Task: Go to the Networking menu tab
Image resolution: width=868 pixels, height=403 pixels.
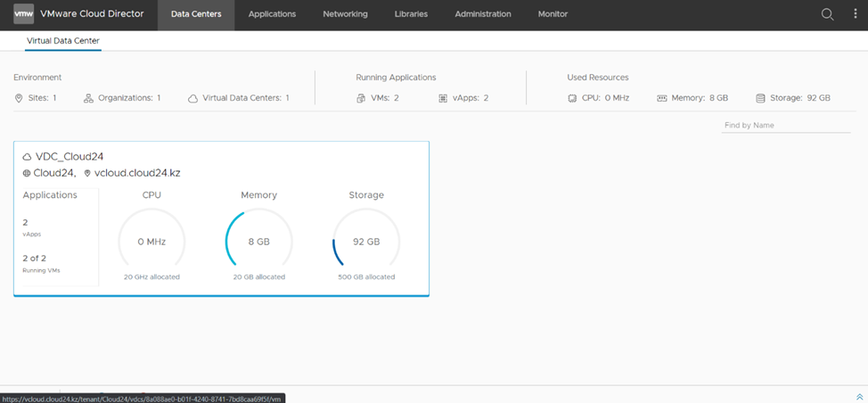Action: (x=345, y=14)
